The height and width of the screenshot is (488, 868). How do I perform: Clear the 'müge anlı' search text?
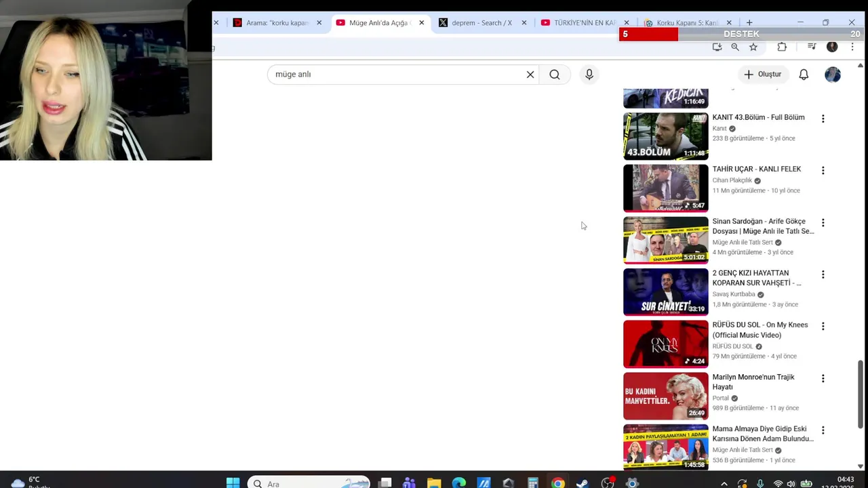(x=530, y=75)
